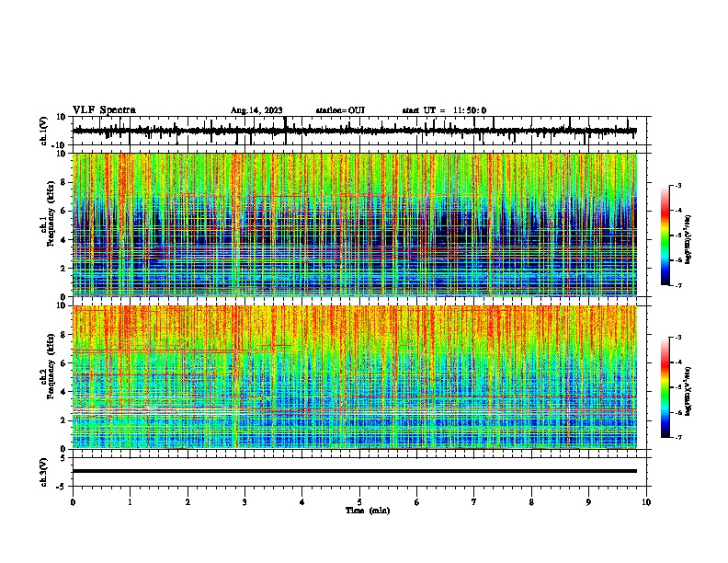The width and height of the screenshot is (728, 563).
Task: Click time axis tick label "9"
Action: (x=588, y=502)
